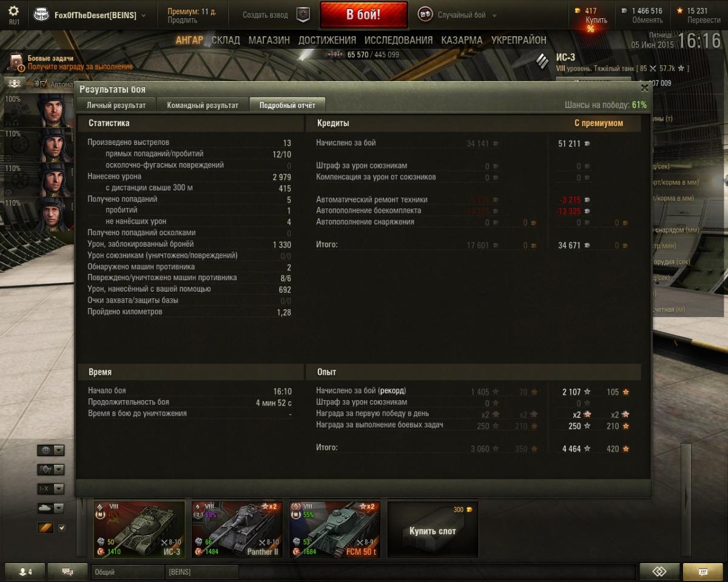Toggle the favorite tanks filter checkbox
Viewport: 728px width, 582px height.
pos(61,528)
